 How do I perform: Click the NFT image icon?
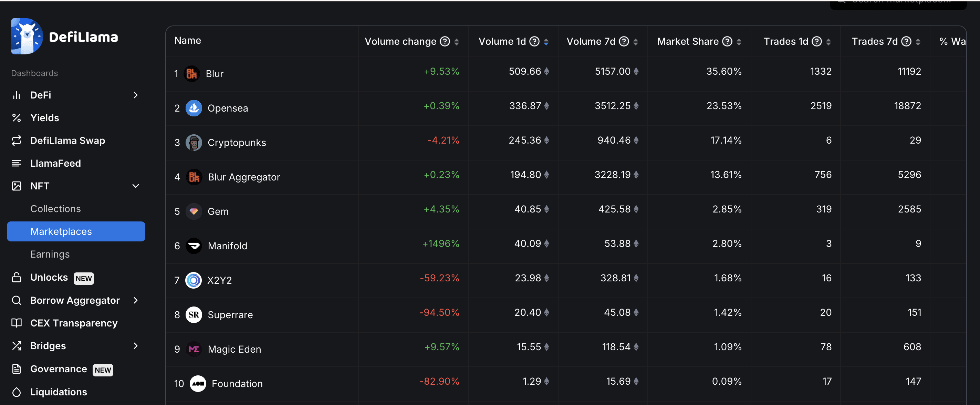[x=17, y=186]
